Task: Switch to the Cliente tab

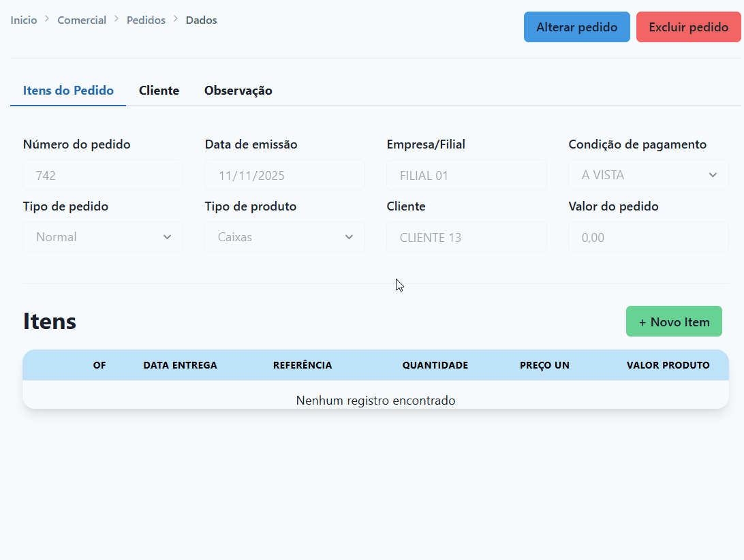Action: 159,91
